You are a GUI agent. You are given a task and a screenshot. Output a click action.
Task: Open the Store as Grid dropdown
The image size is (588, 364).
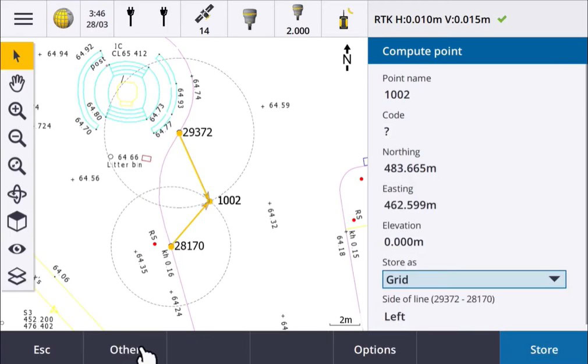[474, 279]
